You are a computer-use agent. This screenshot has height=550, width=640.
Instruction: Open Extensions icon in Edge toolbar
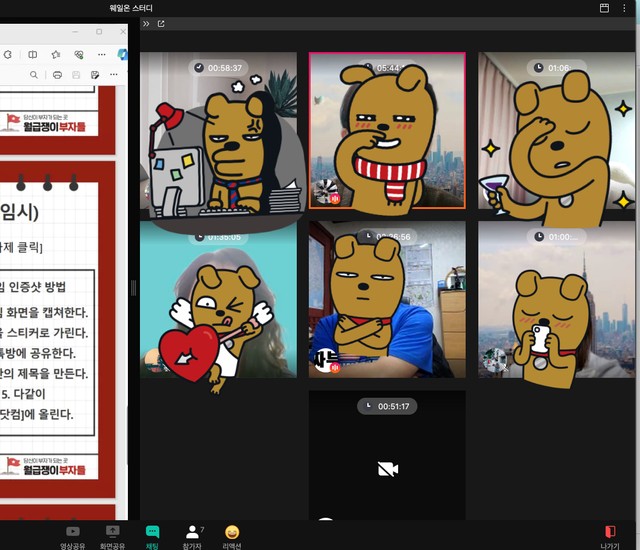click(8, 54)
